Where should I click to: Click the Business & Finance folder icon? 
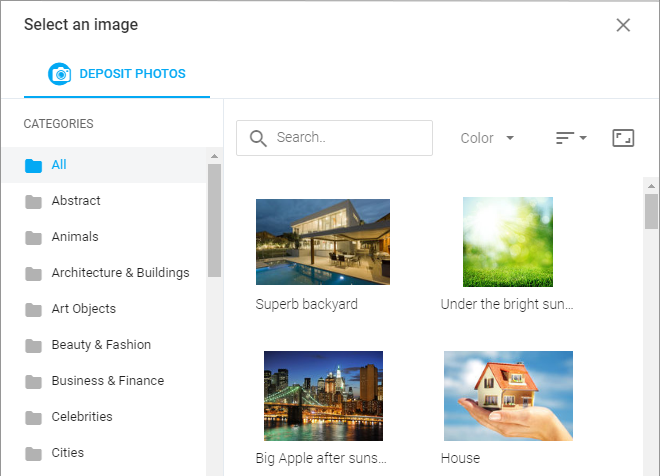tap(33, 381)
